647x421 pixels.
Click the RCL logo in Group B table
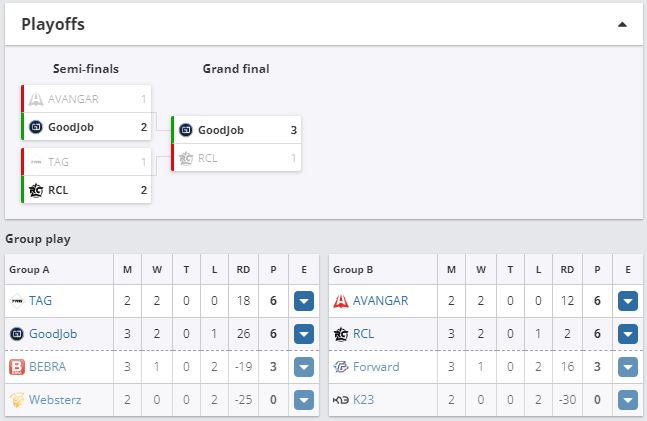pyautogui.click(x=341, y=334)
